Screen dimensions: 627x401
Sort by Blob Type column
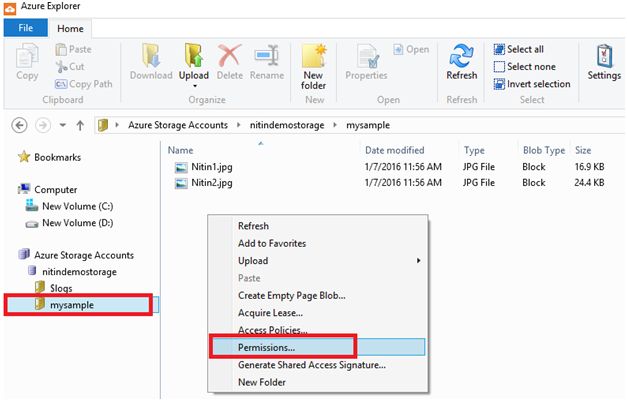click(544, 150)
